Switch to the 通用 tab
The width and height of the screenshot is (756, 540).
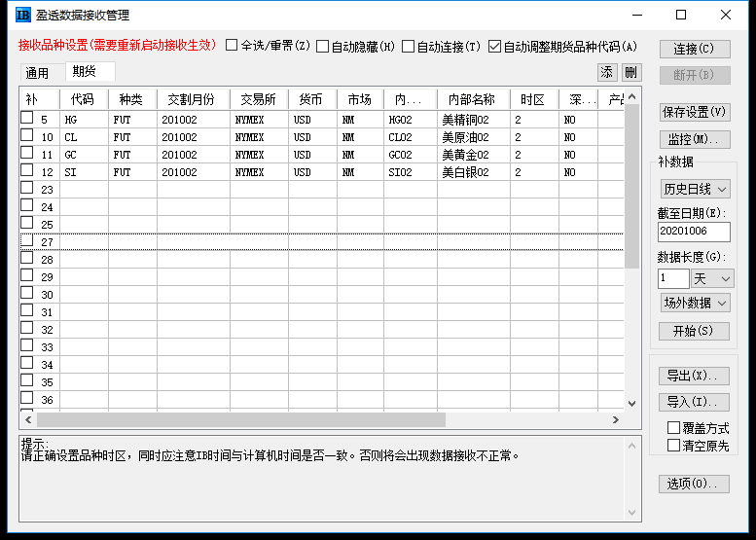pos(37,73)
